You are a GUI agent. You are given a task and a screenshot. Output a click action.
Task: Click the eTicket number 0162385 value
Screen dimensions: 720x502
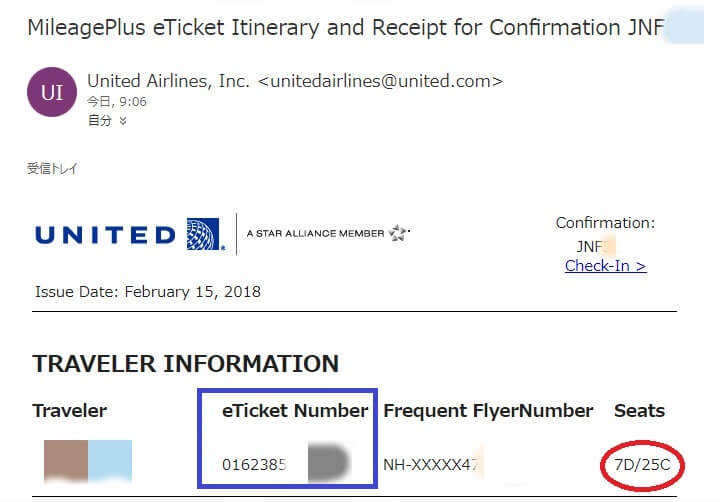point(254,464)
